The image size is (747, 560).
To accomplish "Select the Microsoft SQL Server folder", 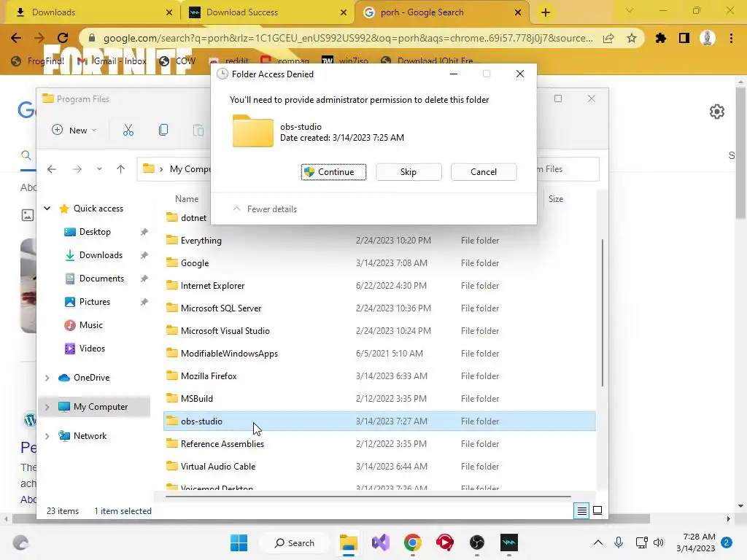I will point(379,308).
